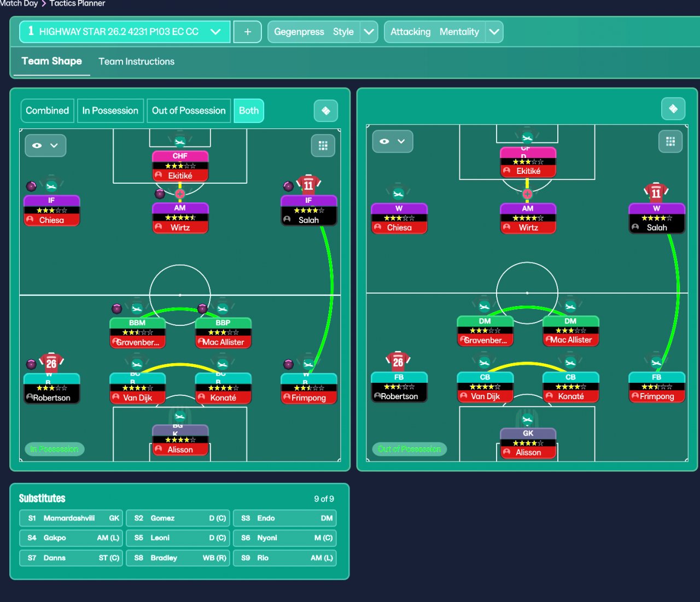The image size is (700, 602).
Task: Select substitute S7 Danns
Action: pyautogui.click(x=71, y=558)
